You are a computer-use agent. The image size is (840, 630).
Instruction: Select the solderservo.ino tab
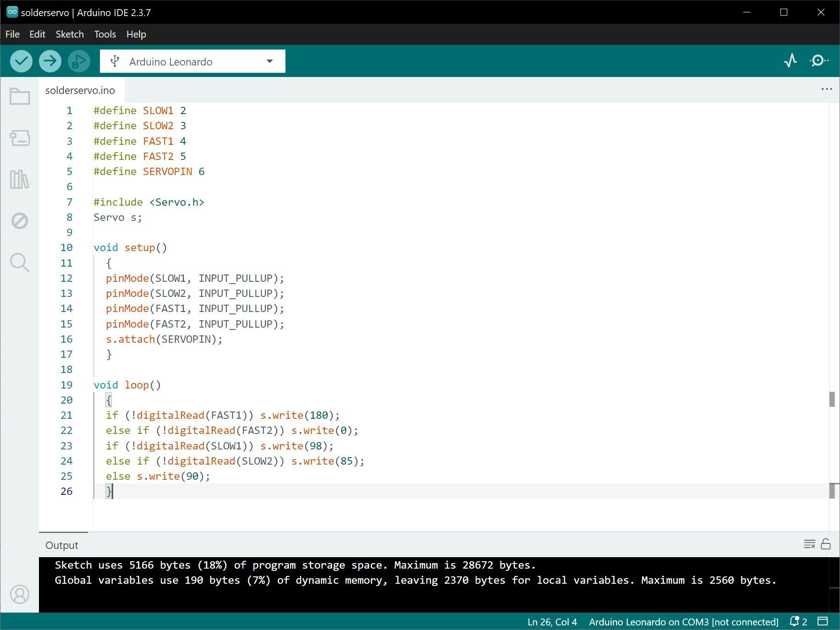tap(80, 90)
